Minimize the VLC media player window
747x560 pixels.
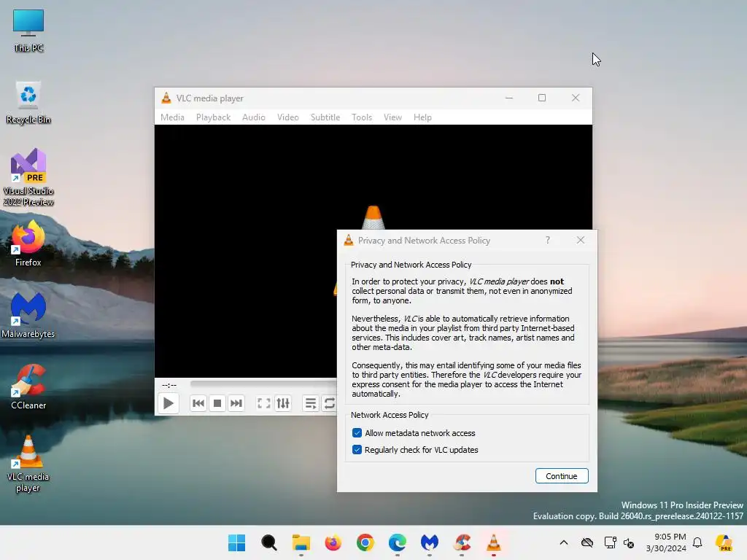pyautogui.click(x=509, y=98)
